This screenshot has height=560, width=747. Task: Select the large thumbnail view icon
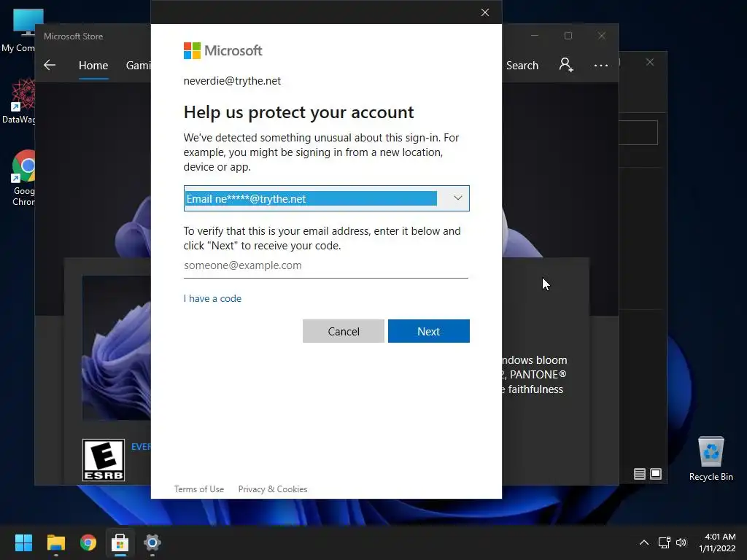(656, 474)
